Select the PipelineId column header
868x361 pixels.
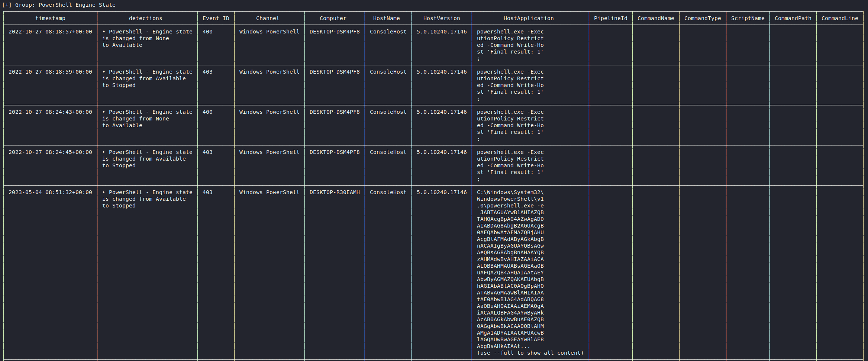[610, 18]
